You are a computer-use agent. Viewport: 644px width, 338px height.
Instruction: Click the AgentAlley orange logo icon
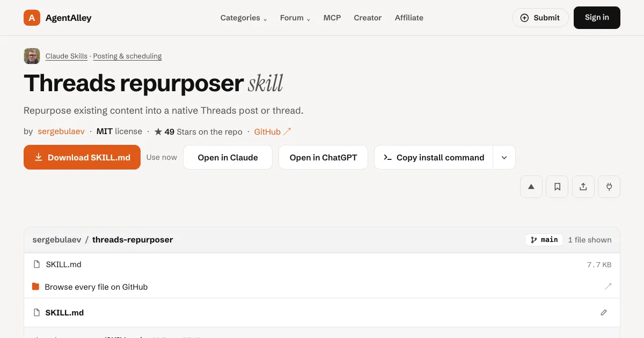(32, 18)
